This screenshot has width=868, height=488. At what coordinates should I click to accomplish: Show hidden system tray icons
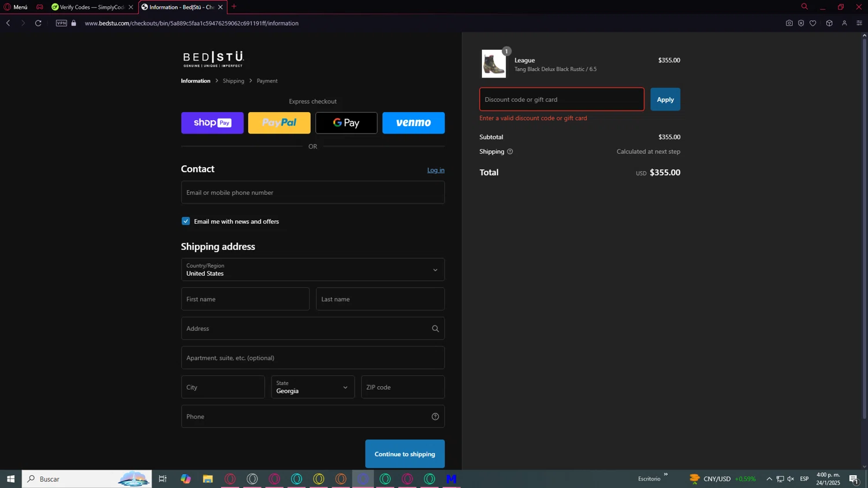[x=769, y=479]
